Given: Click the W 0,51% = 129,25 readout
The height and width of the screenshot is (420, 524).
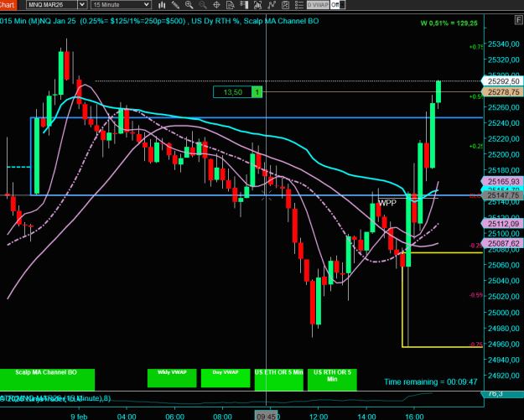Looking at the screenshot, I should 449,23.
